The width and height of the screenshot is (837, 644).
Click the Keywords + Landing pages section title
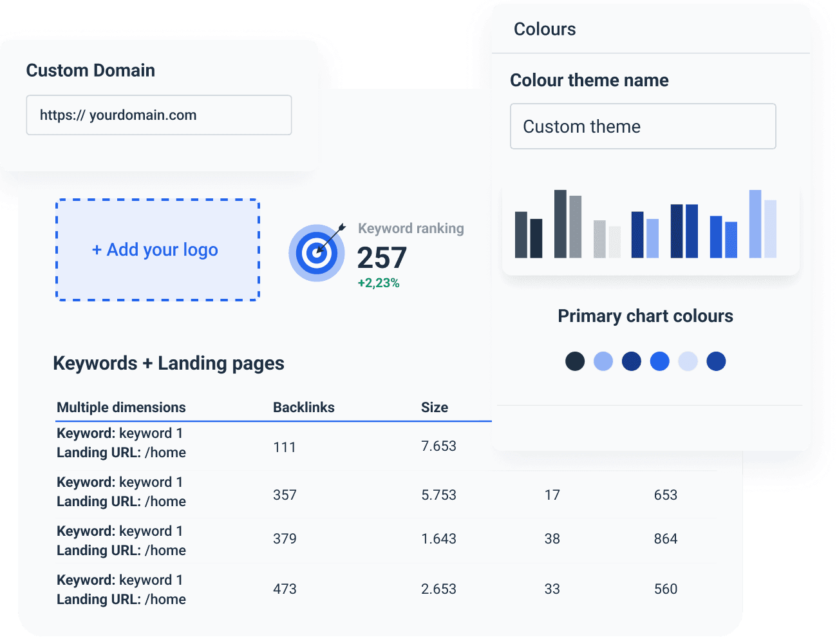[x=169, y=363]
